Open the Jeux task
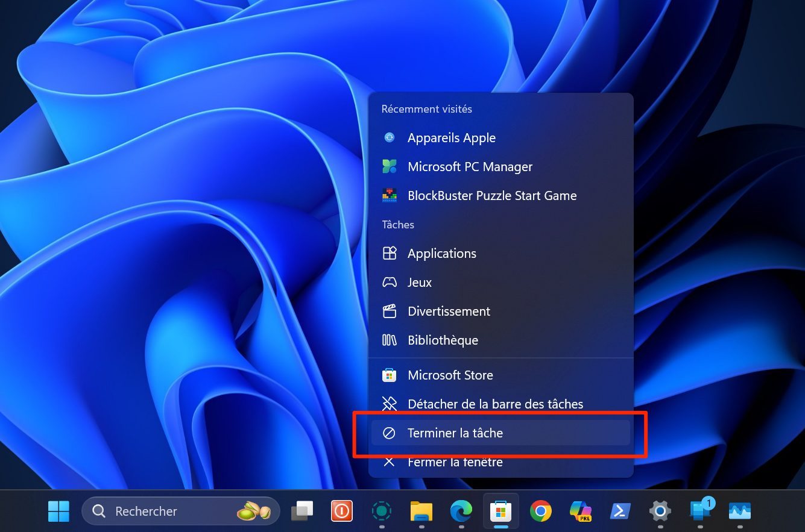Viewport: 805px width, 532px height. click(x=500, y=282)
